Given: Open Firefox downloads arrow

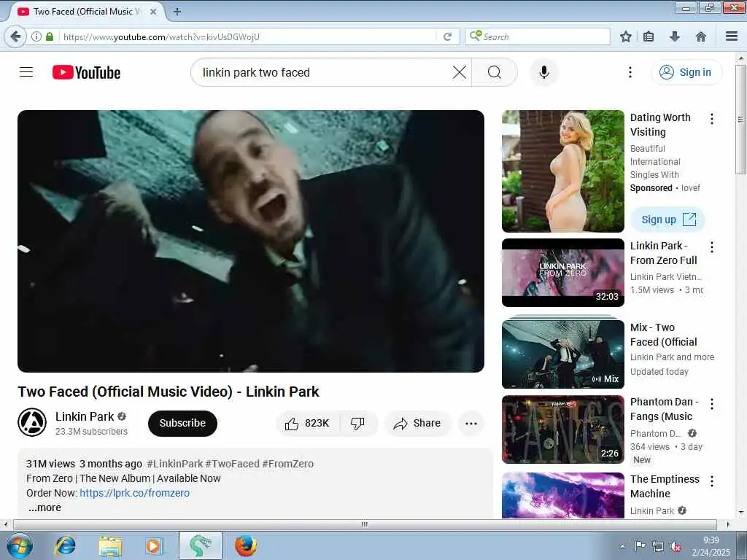Looking at the screenshot, I should [675, 36].
